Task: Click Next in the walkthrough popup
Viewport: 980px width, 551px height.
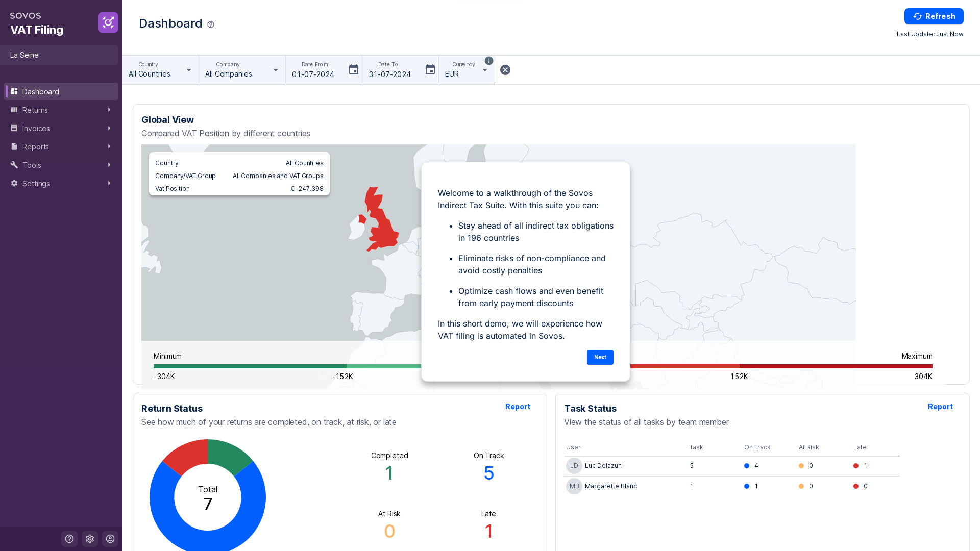Action: [x=600, y=357]
